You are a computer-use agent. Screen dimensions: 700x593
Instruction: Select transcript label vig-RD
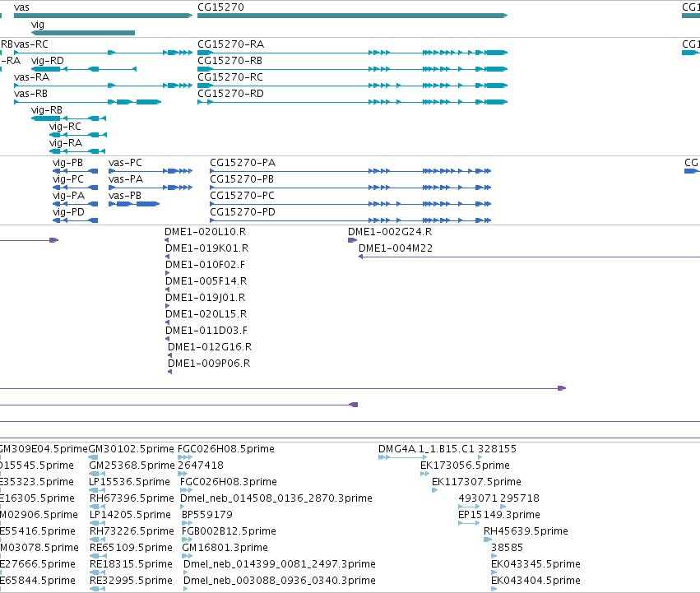tap(48, 61)
